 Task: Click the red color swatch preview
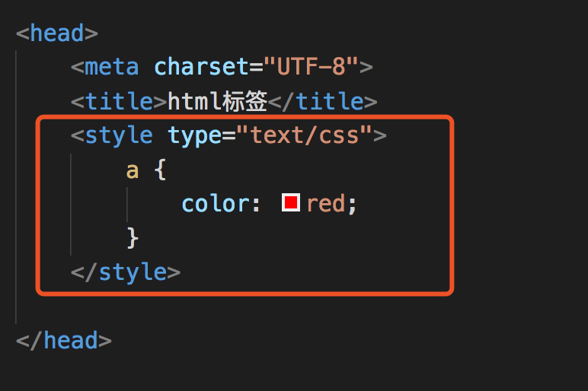coord(290,203)
